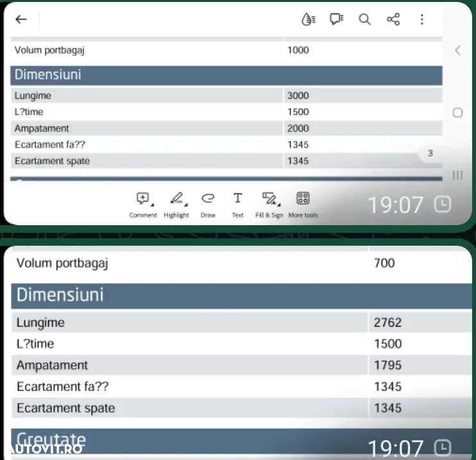Select lower Ampatament label
This screenshot has height=460, width=476.
click(52, 366)
